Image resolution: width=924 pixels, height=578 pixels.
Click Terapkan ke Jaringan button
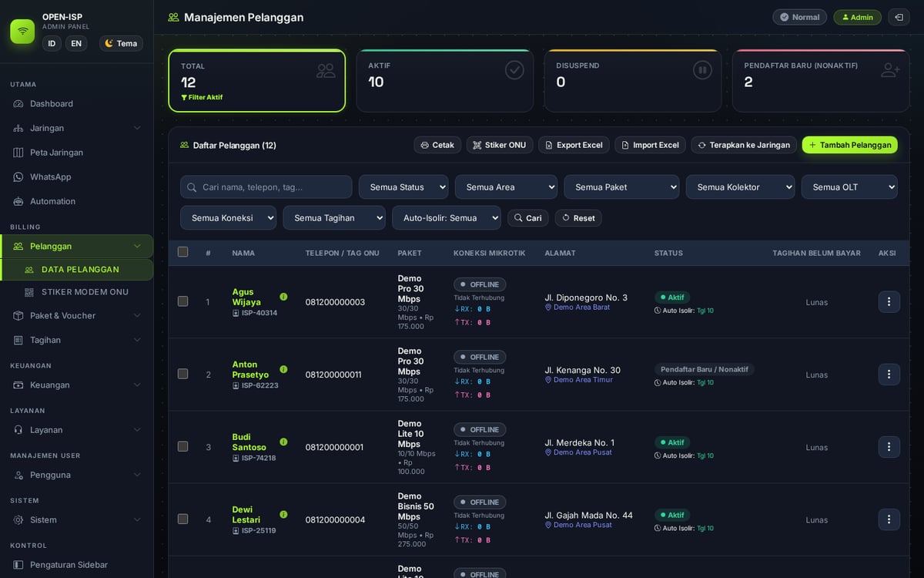click(744, 145)
